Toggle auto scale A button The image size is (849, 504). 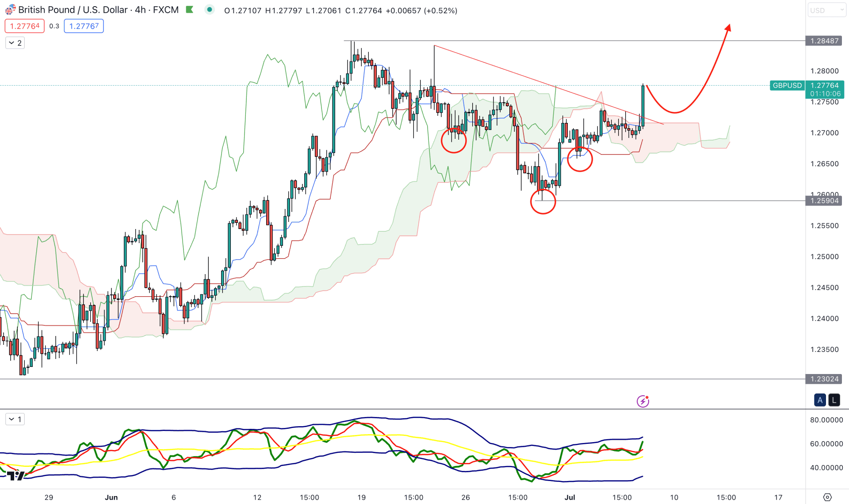click(820, 400)
